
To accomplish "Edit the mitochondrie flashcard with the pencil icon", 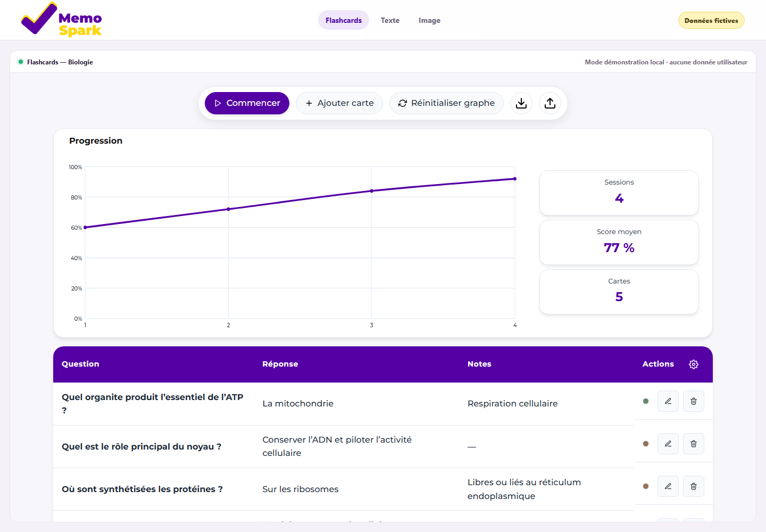I will click(x=668, y=401).
